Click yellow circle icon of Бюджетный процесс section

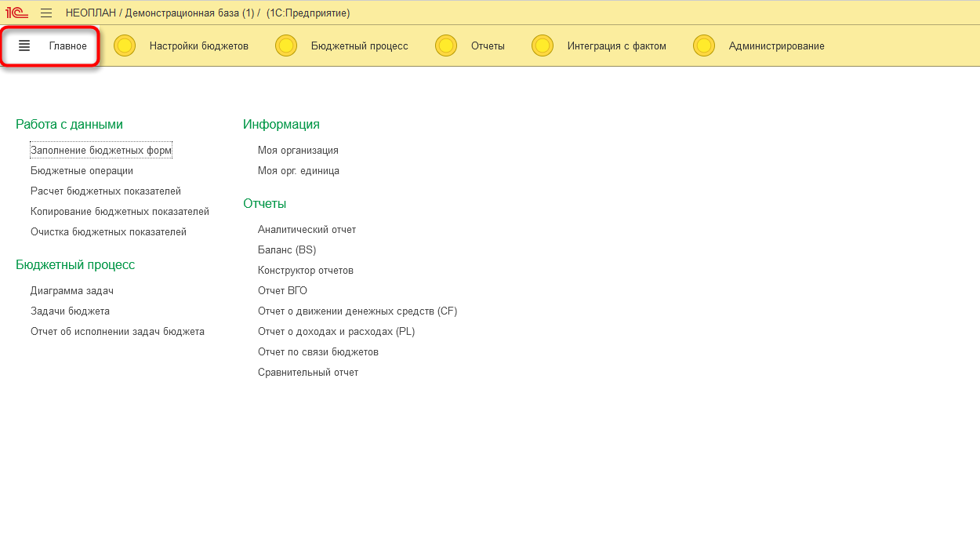pos(286,45)
